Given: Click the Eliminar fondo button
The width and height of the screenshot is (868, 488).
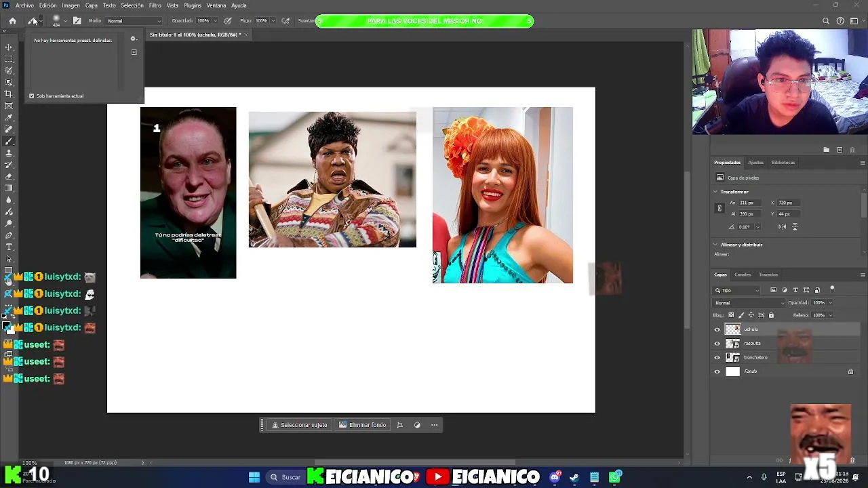Looking at the screenshot, I should 363,425.
